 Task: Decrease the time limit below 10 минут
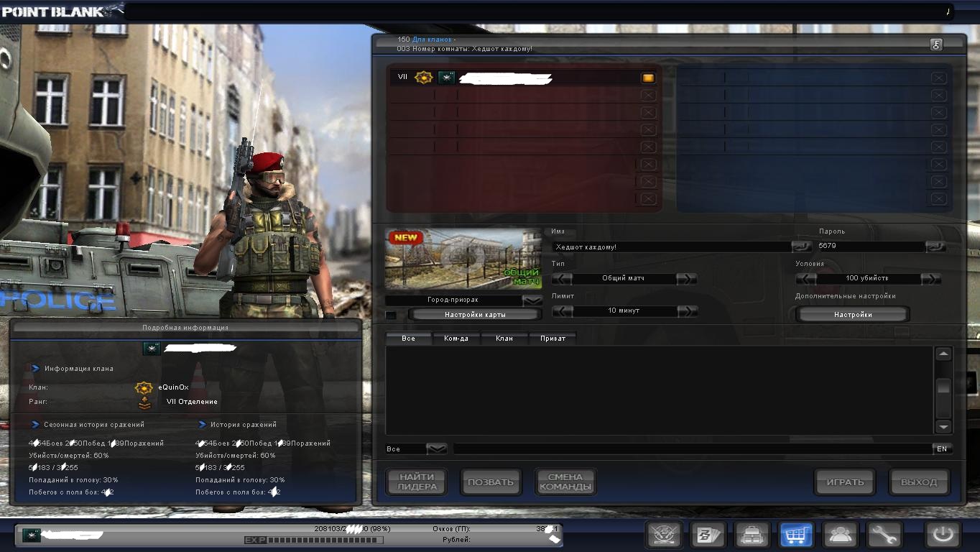[562, 311]
